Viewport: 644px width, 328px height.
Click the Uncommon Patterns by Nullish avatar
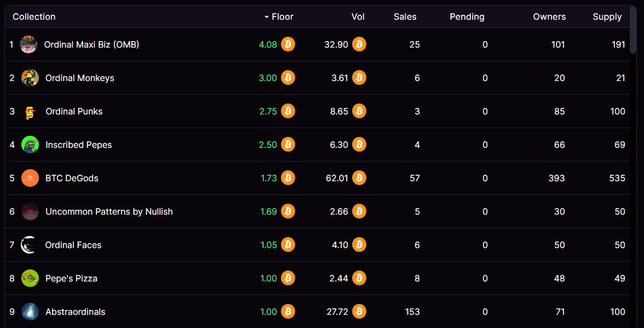point(30,211)
